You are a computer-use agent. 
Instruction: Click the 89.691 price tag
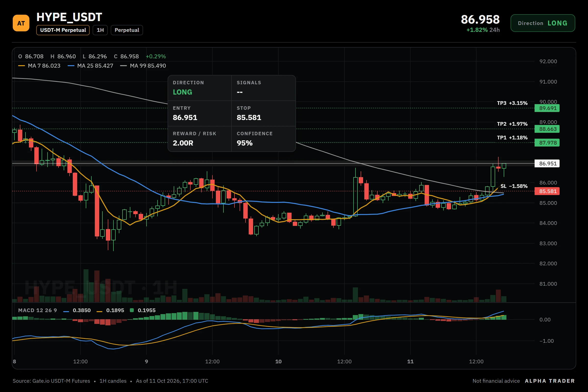click(547, 108)
